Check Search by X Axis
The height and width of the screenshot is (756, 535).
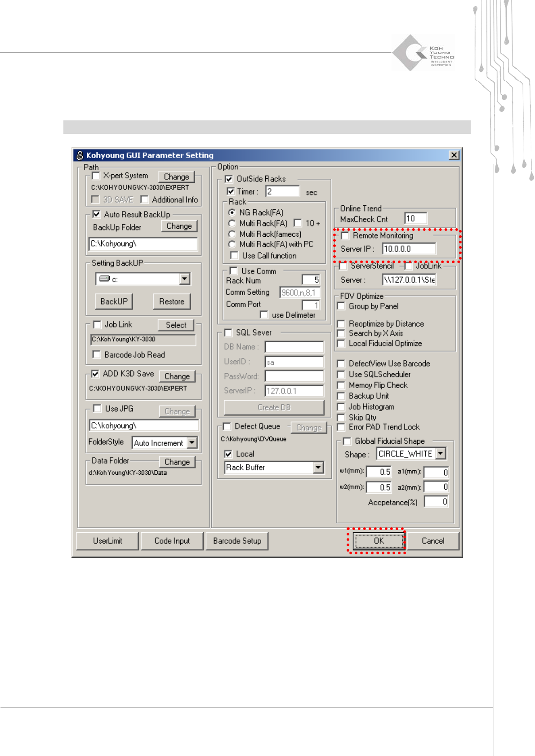pyautogui.click(x=341, y=333)
